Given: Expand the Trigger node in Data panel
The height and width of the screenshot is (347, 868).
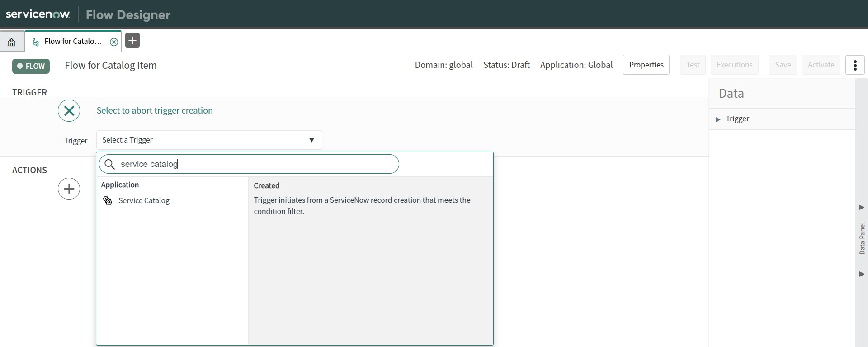Looking at the screenshot, I should (x=718, y=119).
